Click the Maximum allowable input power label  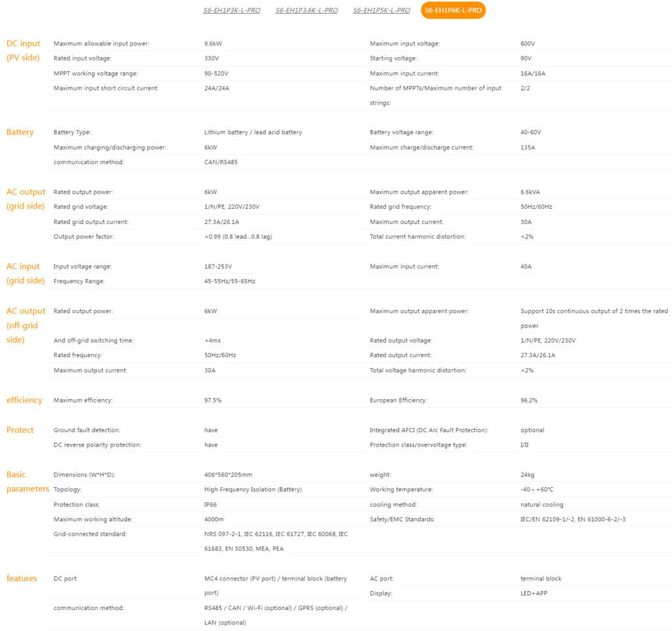click(102, 44)
